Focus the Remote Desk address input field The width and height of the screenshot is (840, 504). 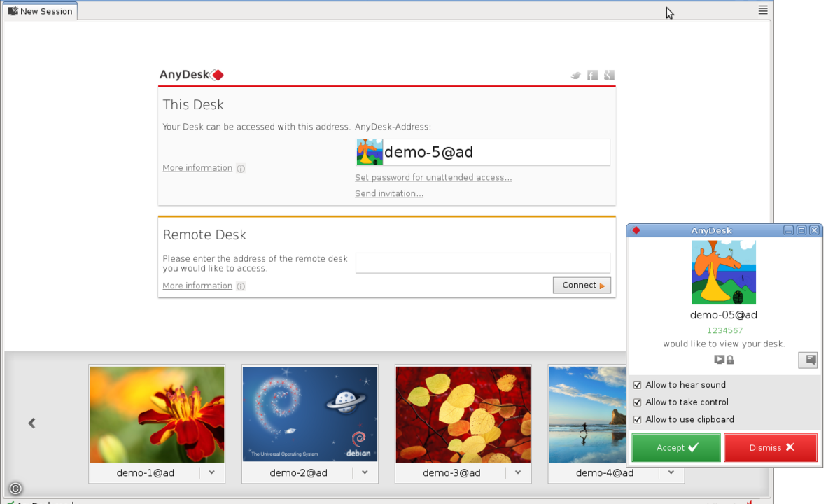pos(483,262)
